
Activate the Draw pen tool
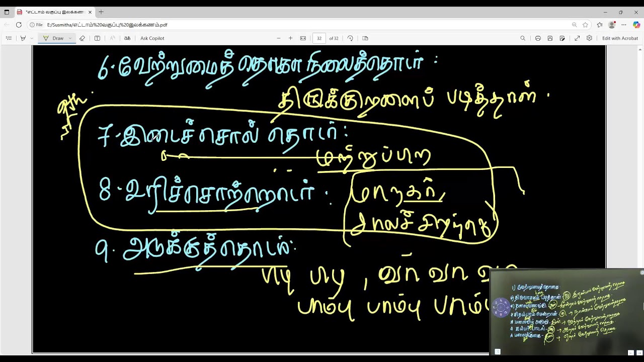click(54, 38)
